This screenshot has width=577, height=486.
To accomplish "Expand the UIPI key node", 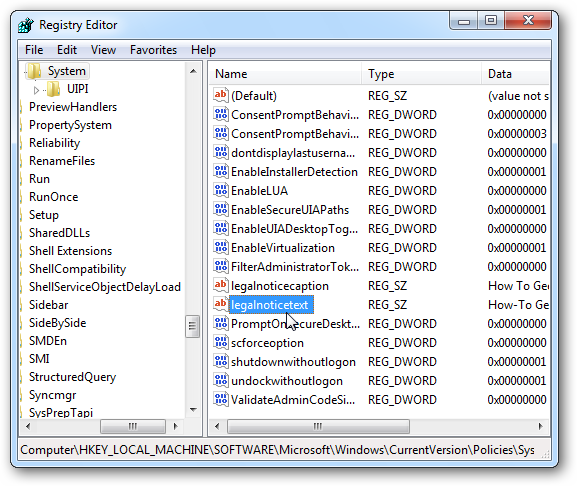I will point(36,89).
